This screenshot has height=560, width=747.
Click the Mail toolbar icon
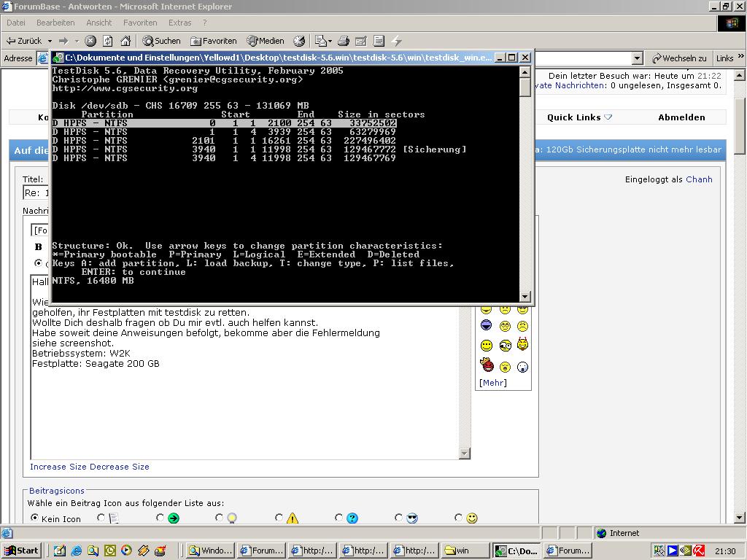click(x=321, y=41)
